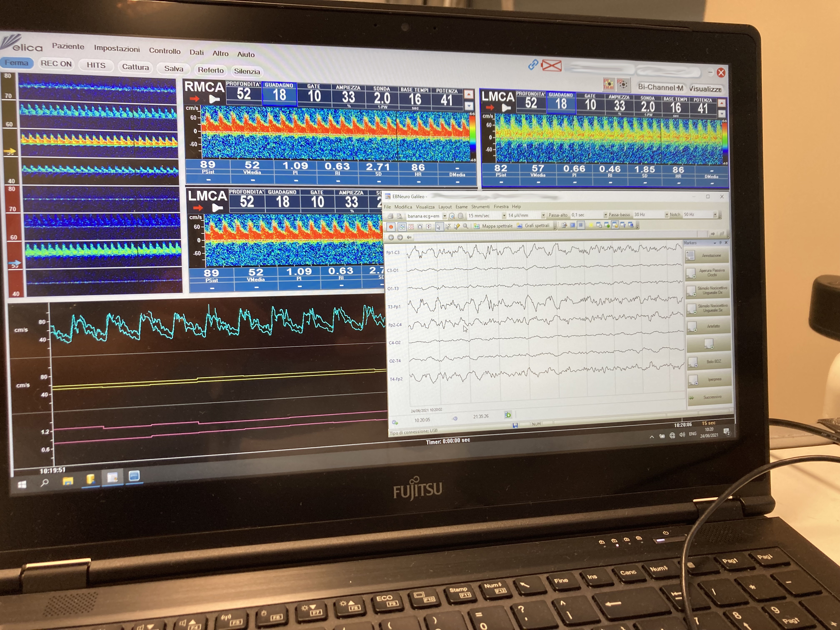Toggle the grid icon in Galileo toolbar
This screenshot has height=630, width=840.
(581, 225)
